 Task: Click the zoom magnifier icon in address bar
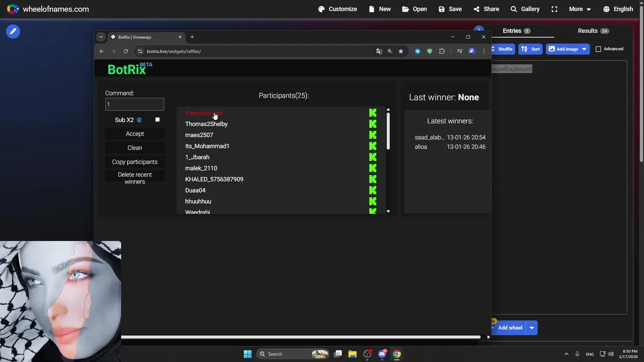[x=390, y=51]
